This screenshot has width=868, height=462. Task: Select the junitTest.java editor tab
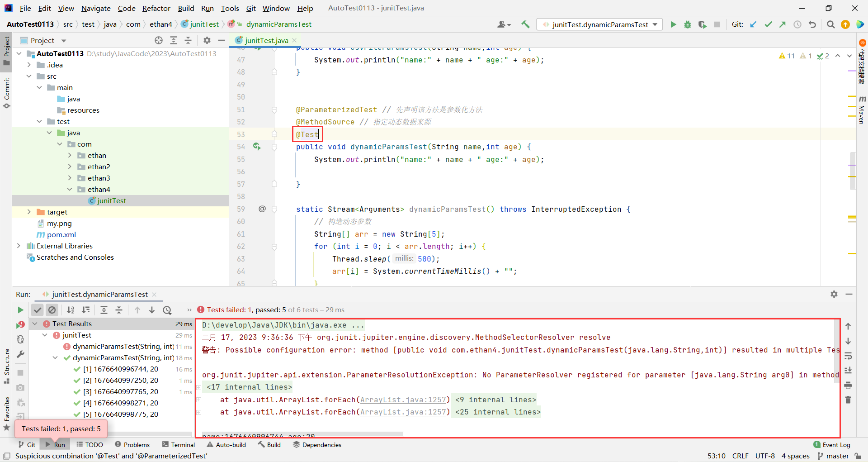coord(266,40)
